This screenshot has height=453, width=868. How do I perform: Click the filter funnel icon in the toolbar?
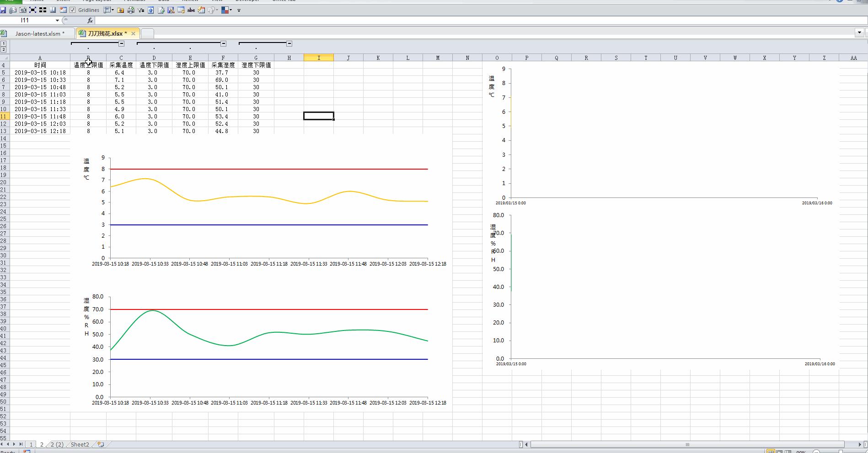pos(141,10)
